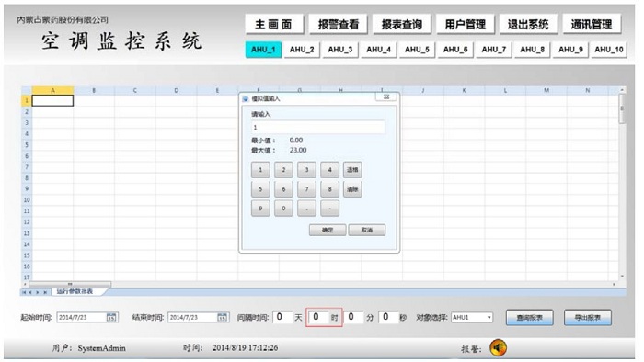Viewport: 644px width, 362px height.
Task: Select row header 5 in the spreadsheet
Action: (27, 145)
